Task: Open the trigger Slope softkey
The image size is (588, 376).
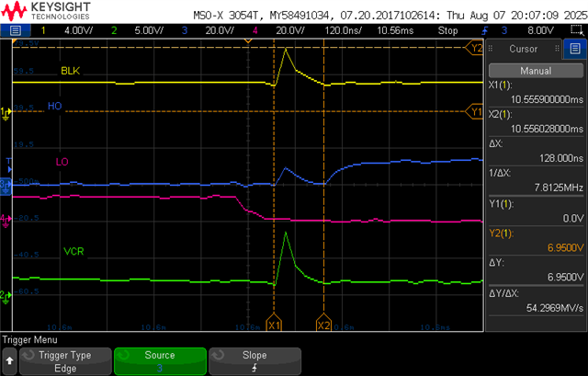Action: [x=254, y=361]
